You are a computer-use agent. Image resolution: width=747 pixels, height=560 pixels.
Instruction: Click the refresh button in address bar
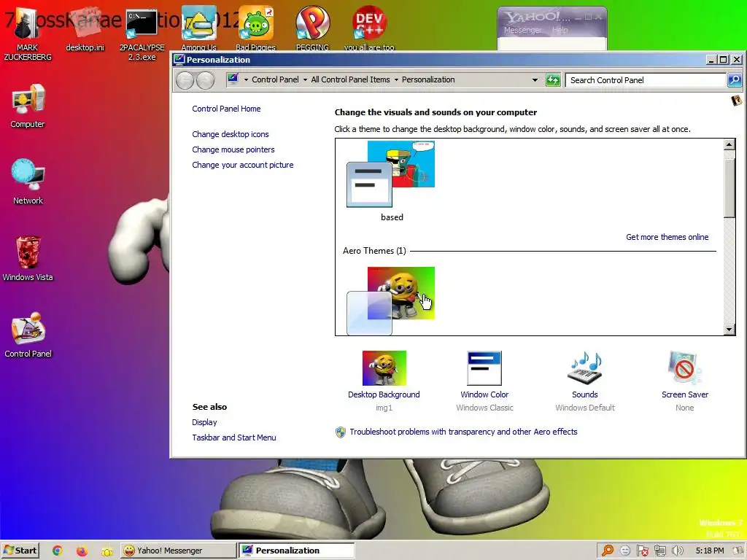tap(553, 80)
